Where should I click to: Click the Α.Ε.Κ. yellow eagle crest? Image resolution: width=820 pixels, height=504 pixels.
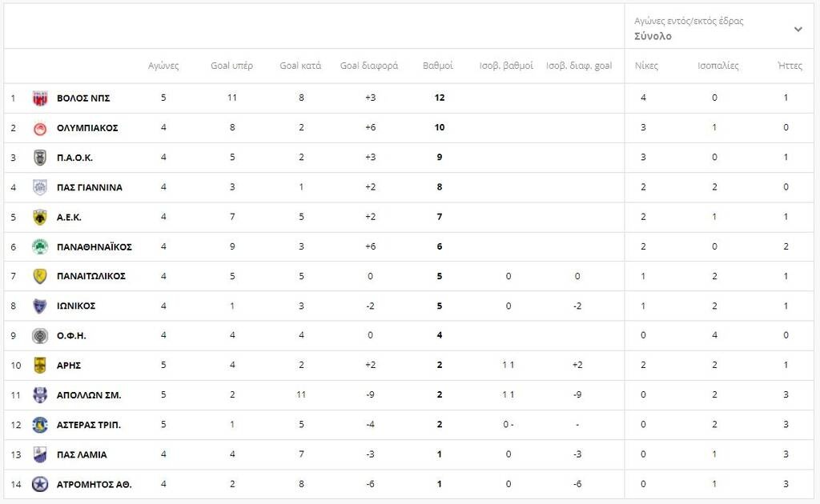(40, 218)
